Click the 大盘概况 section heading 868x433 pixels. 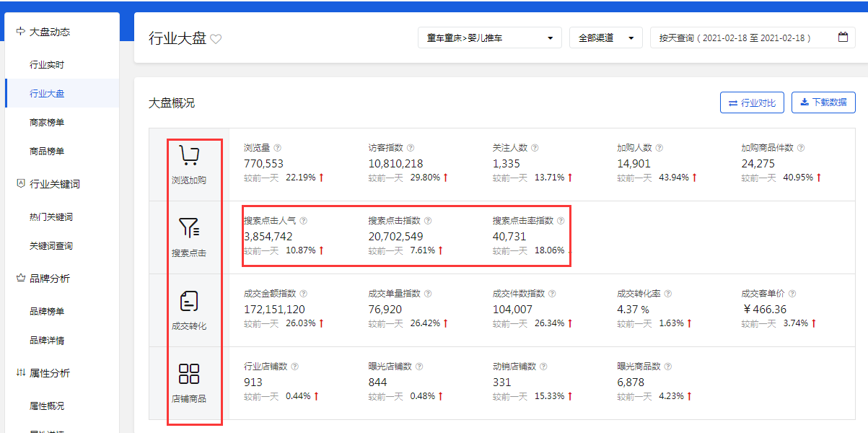click(172, 102)
